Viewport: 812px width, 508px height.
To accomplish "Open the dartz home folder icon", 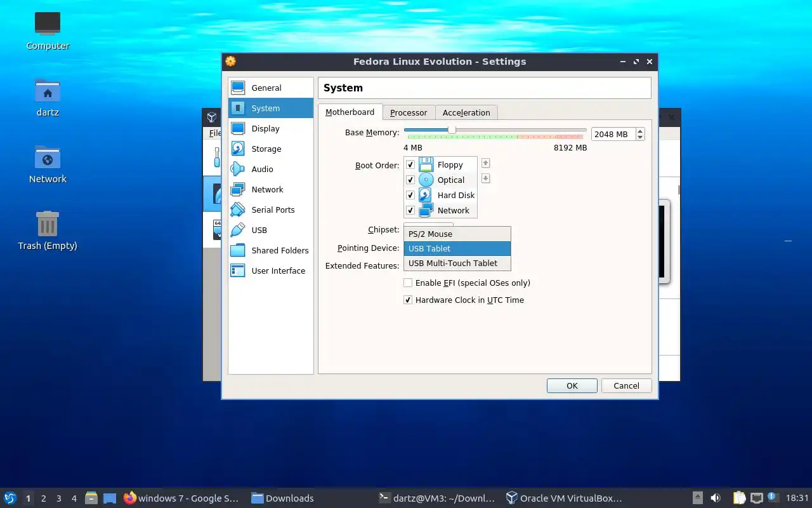I will tap(48, 97).
